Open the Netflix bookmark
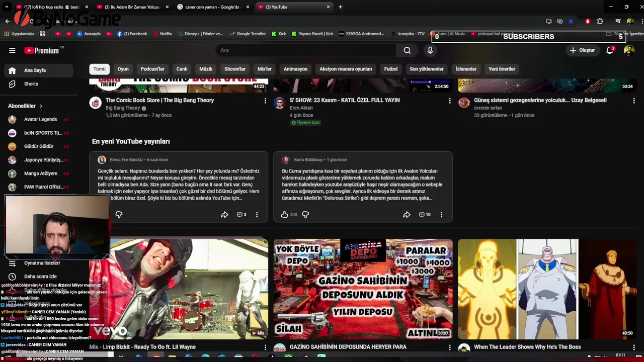 click(x=162, y=34)
